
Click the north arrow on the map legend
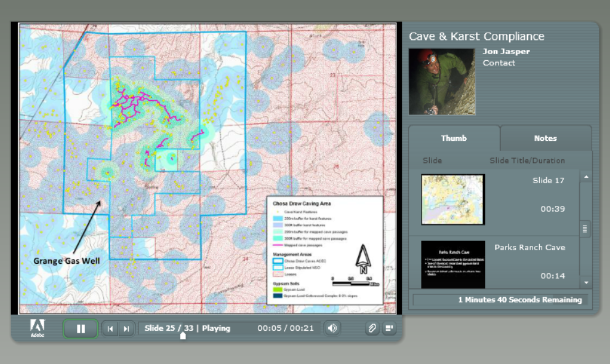click(363, 259)
